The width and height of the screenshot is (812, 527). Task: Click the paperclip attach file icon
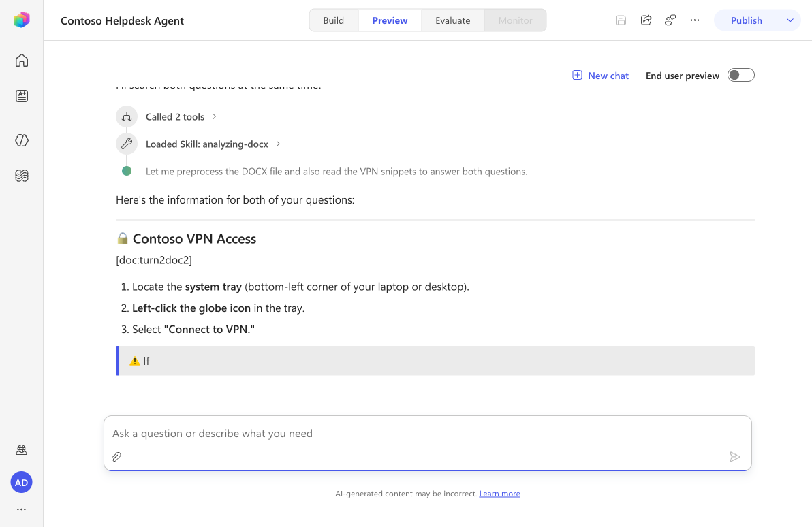[117, 457]
